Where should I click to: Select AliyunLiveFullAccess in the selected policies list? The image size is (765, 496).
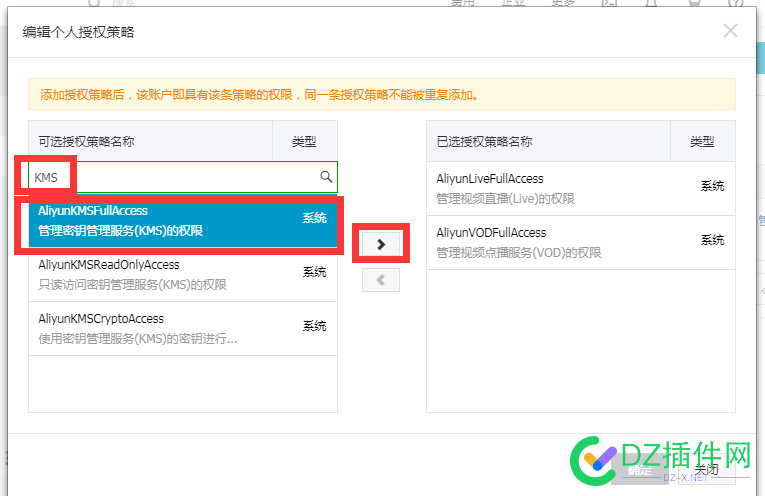tap(581, 189)
